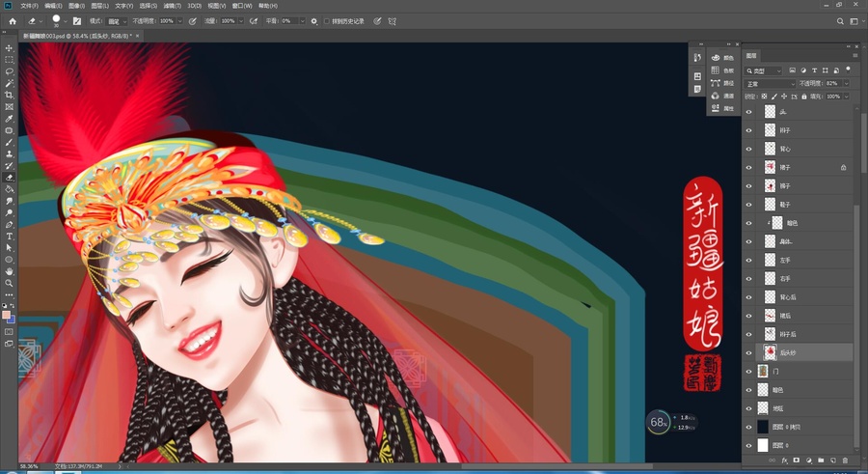
Task: Select the Brush tool
Action: pos(9,143)
